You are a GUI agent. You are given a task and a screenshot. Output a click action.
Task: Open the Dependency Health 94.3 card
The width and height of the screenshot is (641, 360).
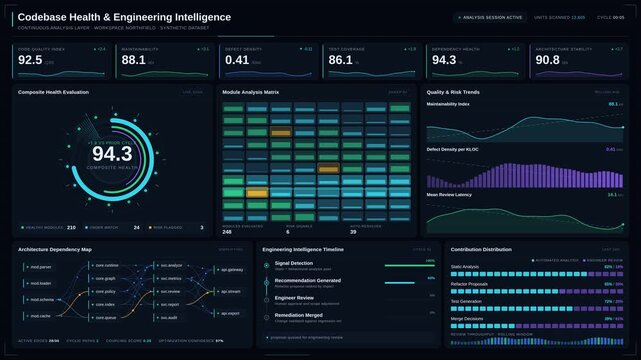point(475,61)
